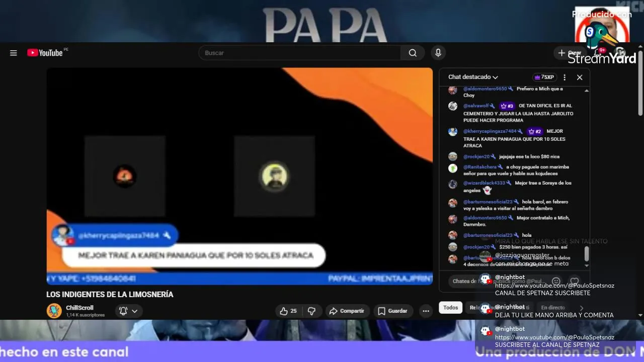Open the YouTube hamburger menu
This screenshot has width=644, height=362.
[x=14, y=53]
